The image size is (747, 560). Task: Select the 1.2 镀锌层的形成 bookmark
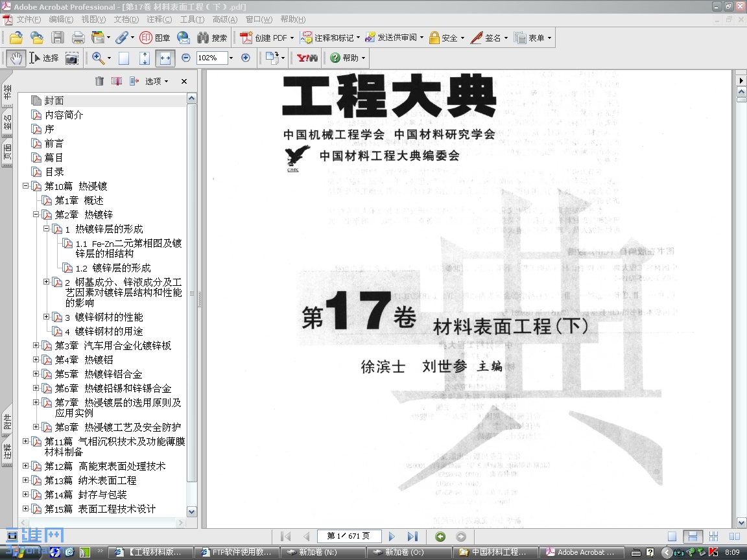point(113,268)
